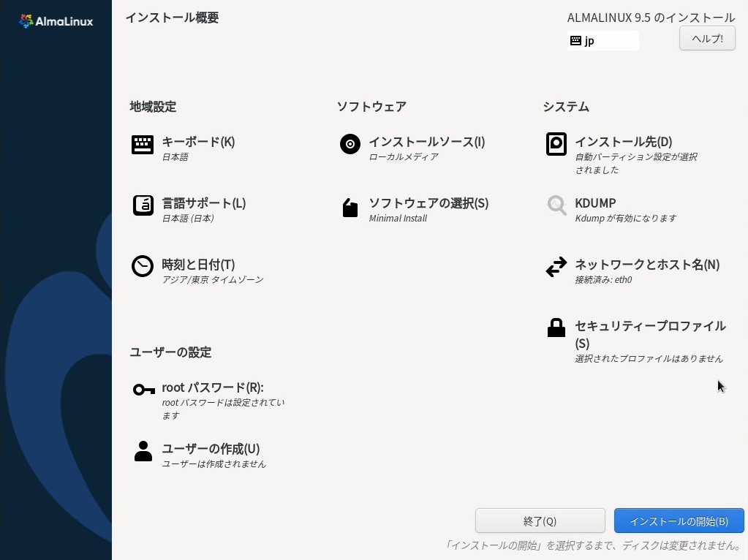This screenshot has width=748, height=560.
Task: Click ユーザーは作成されません status text
Action: click(214, 464)
